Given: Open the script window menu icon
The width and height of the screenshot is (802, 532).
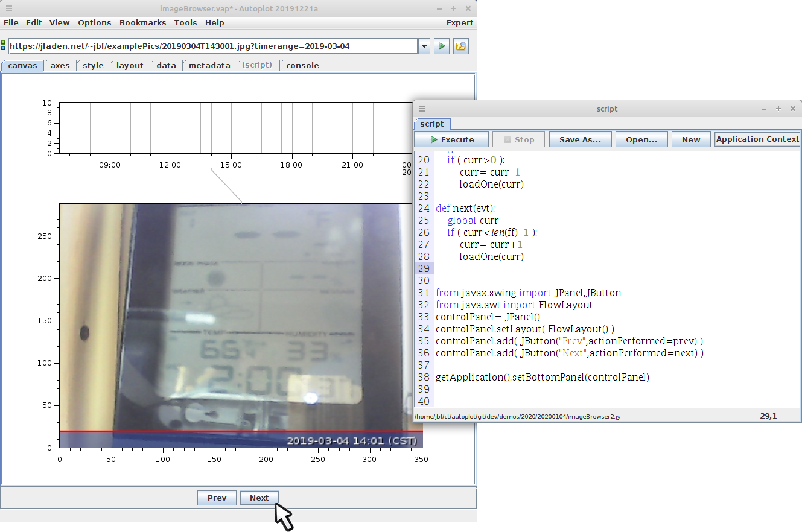Looking at the screenshot, I should [x=422, y=109].
